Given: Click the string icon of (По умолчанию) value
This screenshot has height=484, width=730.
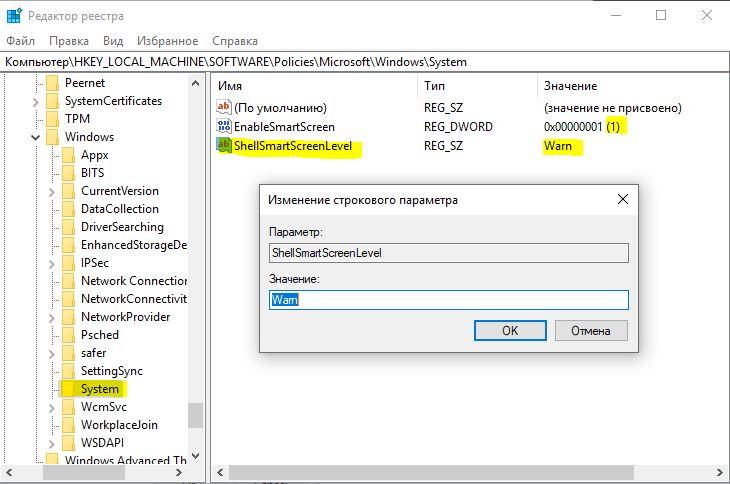Looking at the screenshot, I should pos(224,107).
